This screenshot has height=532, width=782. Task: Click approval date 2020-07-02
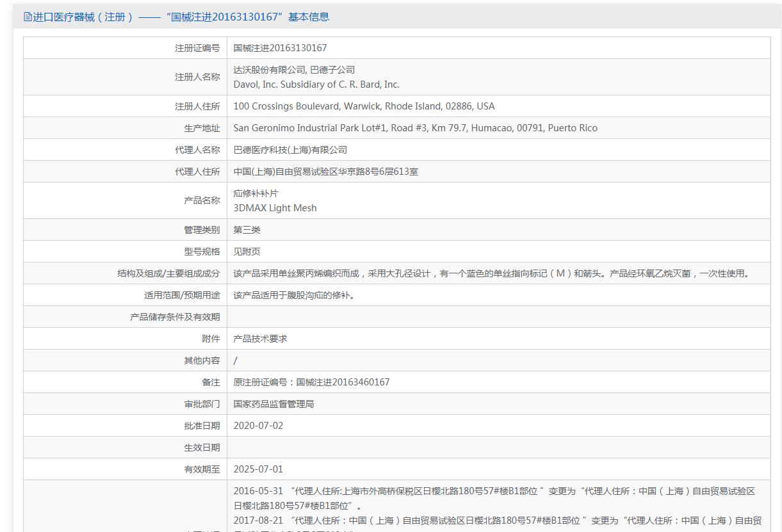click(x=258, y=426)
